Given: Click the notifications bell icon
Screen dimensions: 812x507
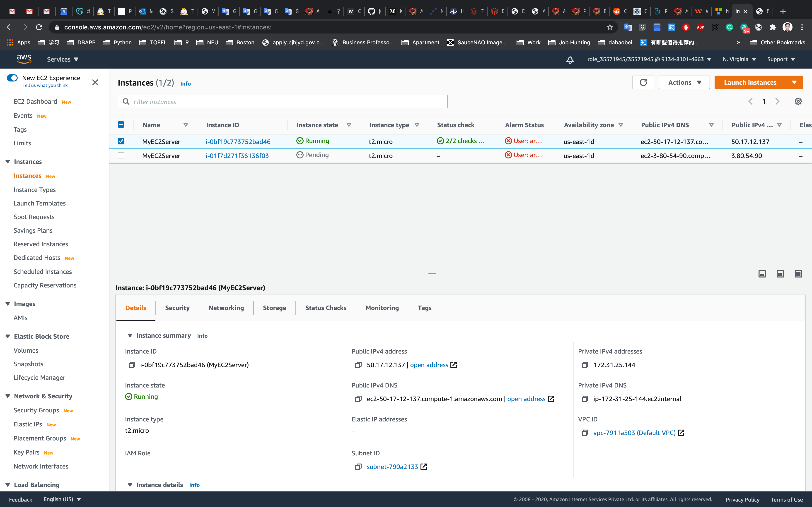Looking at the screenshot, I should pos(570,60).
